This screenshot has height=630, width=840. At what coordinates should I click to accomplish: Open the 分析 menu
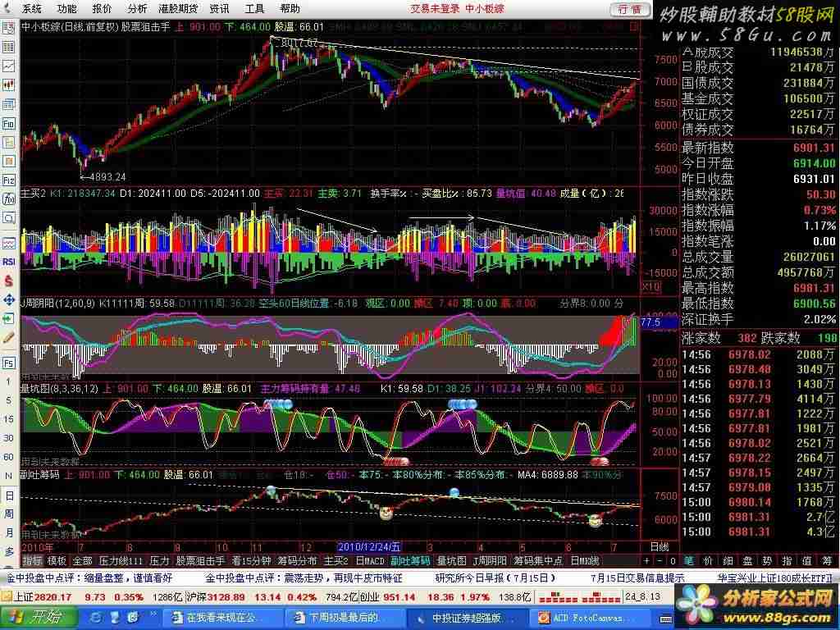point(137,8)
